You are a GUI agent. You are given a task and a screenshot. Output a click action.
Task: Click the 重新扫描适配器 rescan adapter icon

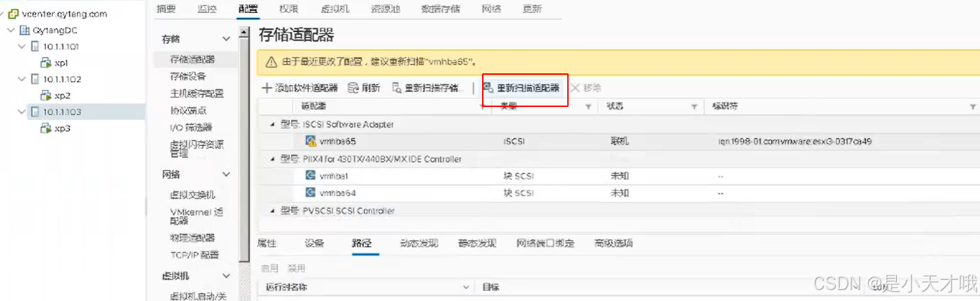pyautogui.click(x=488, y=88)
